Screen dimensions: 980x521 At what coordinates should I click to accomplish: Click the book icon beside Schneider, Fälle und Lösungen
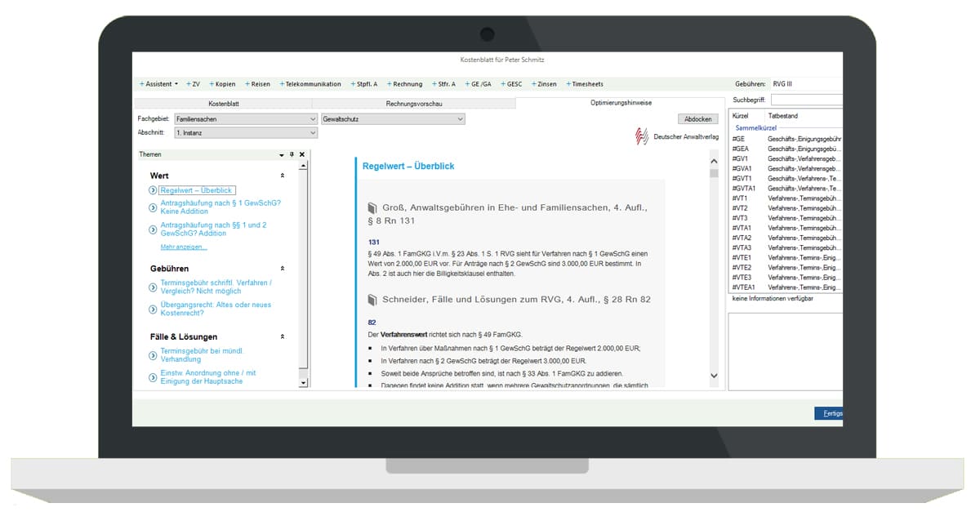[372, 300]
